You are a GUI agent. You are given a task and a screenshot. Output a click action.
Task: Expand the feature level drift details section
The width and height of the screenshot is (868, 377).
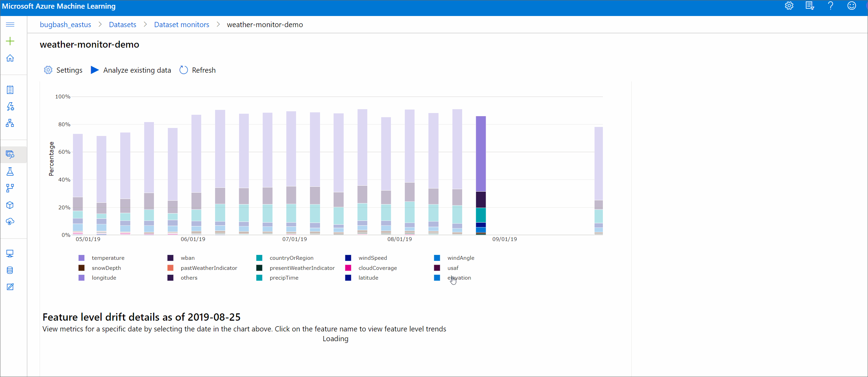[141, 316]
